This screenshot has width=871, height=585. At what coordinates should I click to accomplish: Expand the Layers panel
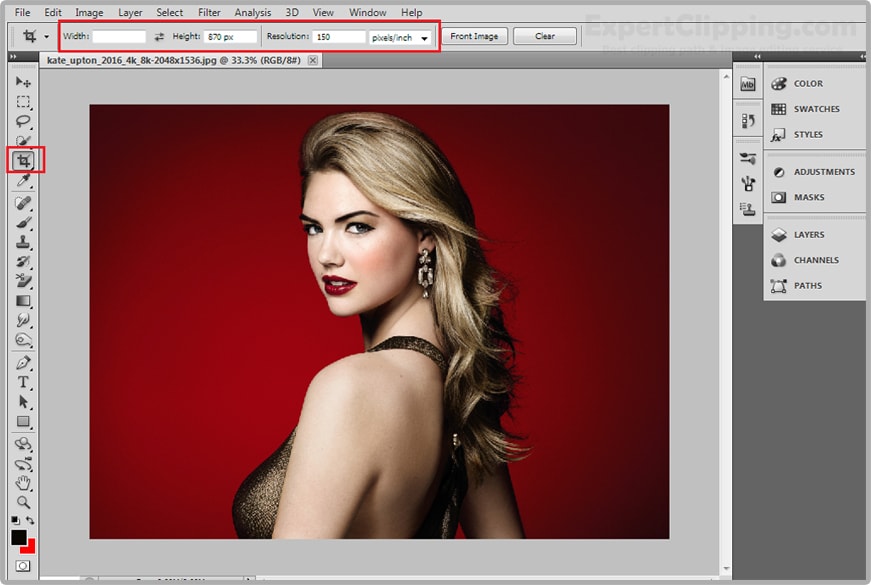tap(808, 235)
